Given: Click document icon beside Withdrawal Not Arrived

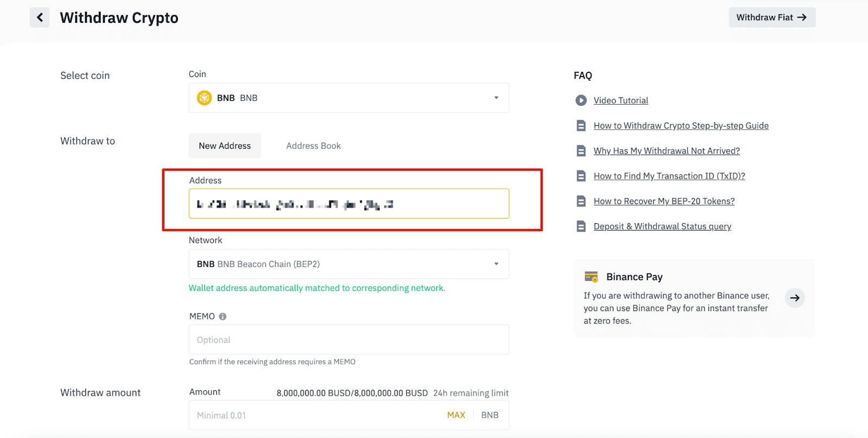Looking at the screenshot, I should coord(581,151).
